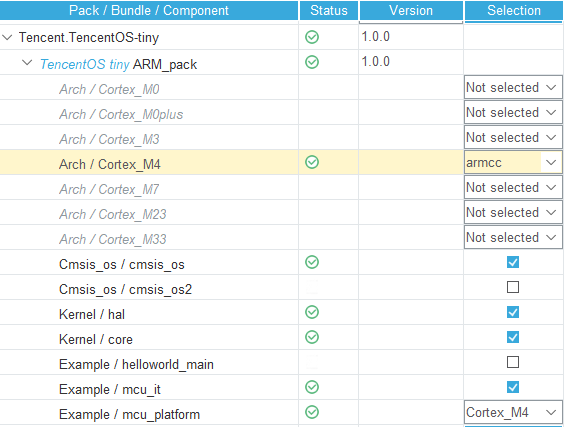Image resolution: width=564 pixels, height=427 pixels.
Task: Collapse the Tencent.TencentOS-tiny tree node
Action: (x=7, y=37)
